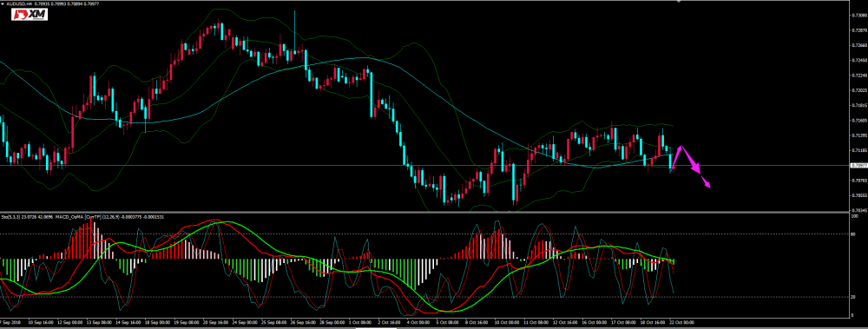The image size is (868, 329).
Task: Click the 0.71605 price scale label
Action: click(x=859, y=120)
